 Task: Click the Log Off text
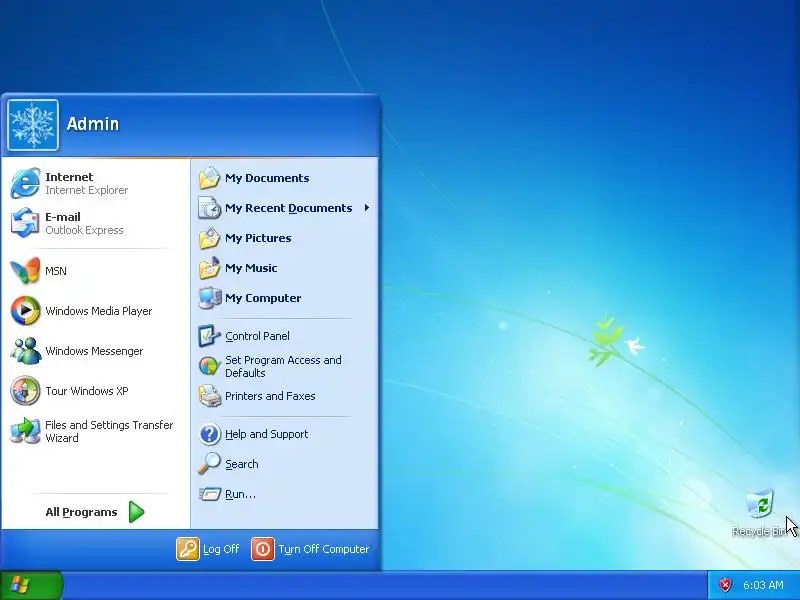221,549
